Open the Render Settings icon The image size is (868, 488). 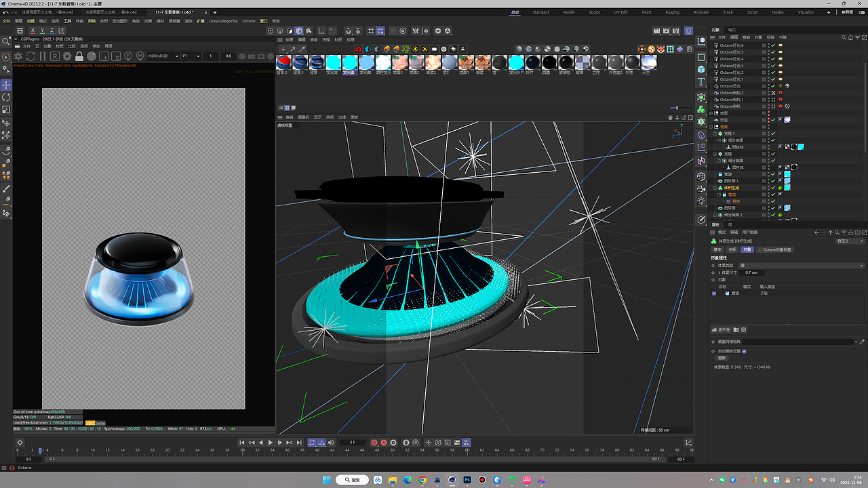coord(675,30)
